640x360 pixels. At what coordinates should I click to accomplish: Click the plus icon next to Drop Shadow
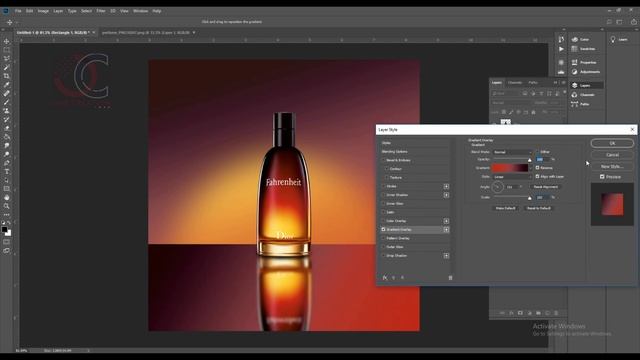pos(446,256)
